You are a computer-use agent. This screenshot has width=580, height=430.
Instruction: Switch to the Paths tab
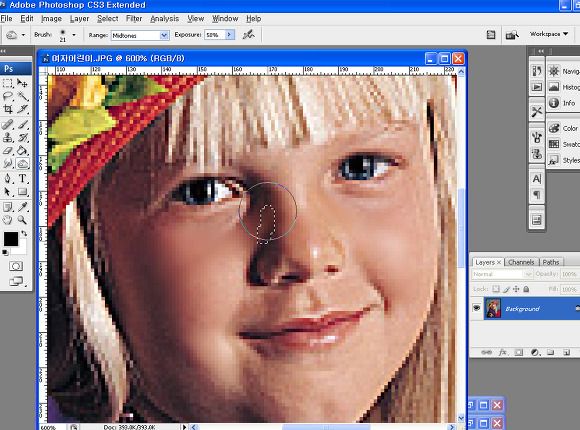(x=551, y=262)
